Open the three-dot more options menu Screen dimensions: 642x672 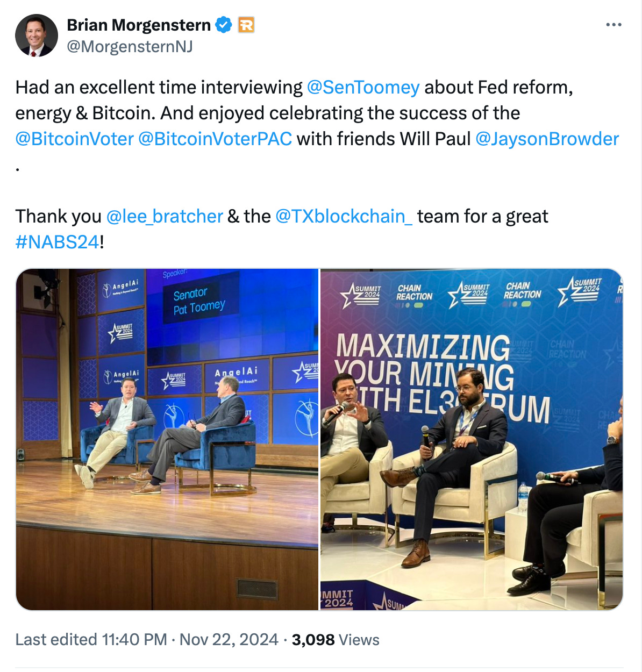click(x=614, y=25)
